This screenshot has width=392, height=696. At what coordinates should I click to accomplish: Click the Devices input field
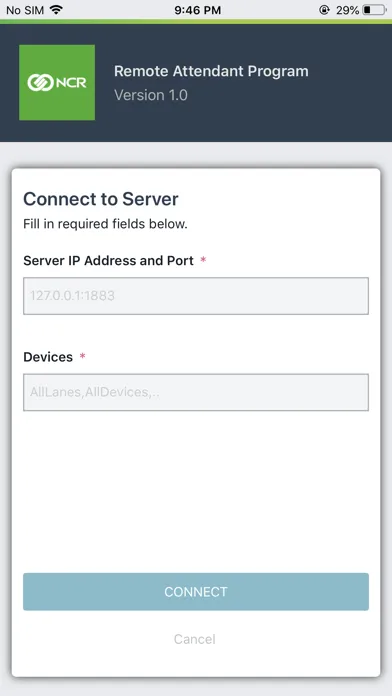click(x=196, y=392)
